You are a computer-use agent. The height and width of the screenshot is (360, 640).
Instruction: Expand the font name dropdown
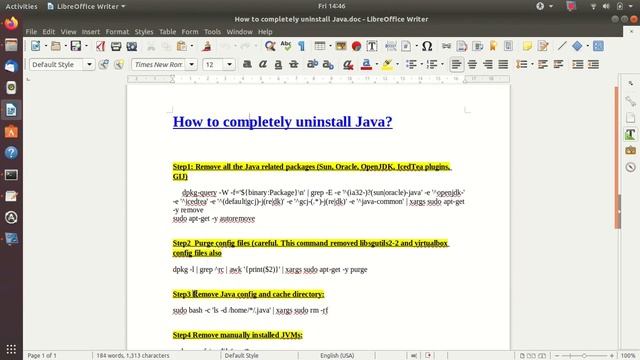(191, 64)
